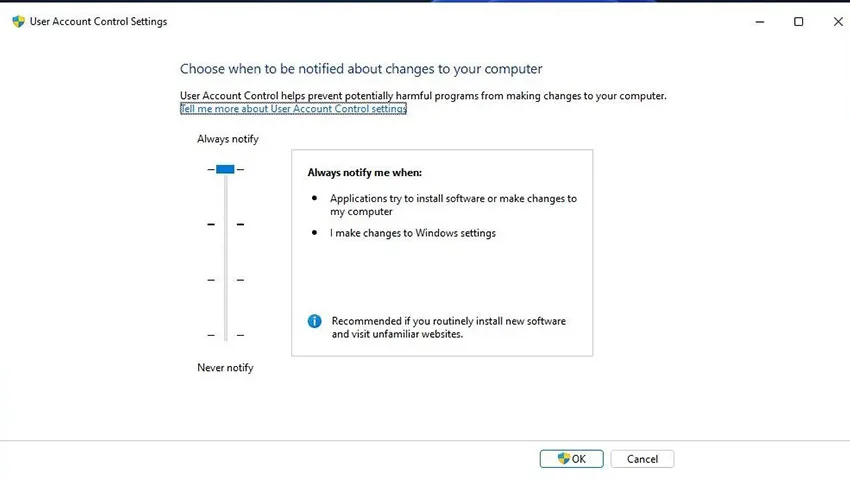Click the blue slider thumb at Always notify
Image resolution: width=850 pixels, height=480 pixels.
(225, 169)
